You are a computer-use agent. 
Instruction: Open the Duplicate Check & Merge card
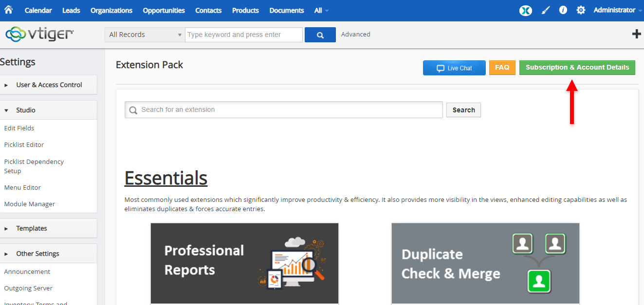[x=485, y=263]
